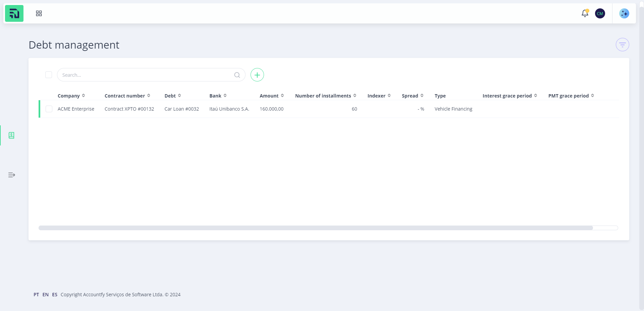Viewport: 644px width, 311px height.
Task: Open the apps grid menu
Action: pyautogui.click(x=39, y=13)
